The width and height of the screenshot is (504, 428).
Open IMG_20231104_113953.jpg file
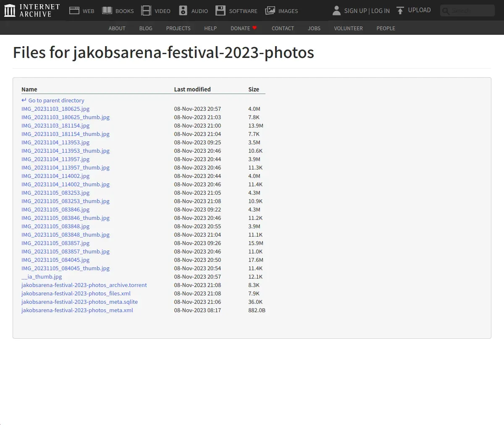55,142
